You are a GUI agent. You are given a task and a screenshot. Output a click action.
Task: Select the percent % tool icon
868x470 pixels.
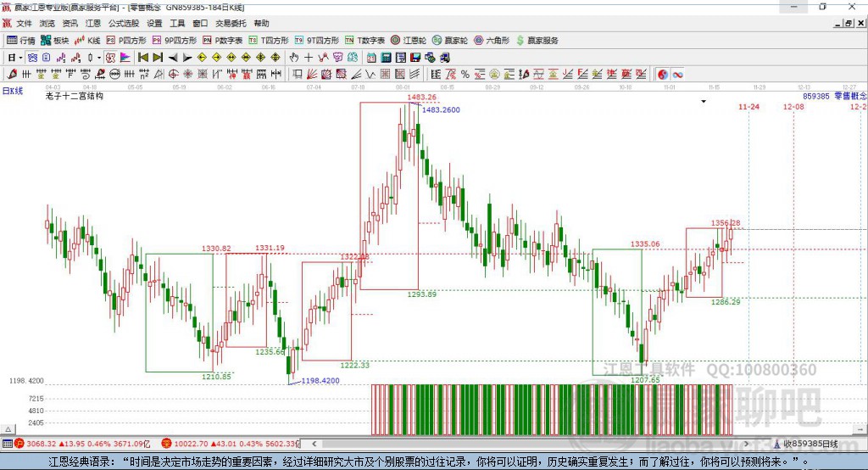coord(465,75)
